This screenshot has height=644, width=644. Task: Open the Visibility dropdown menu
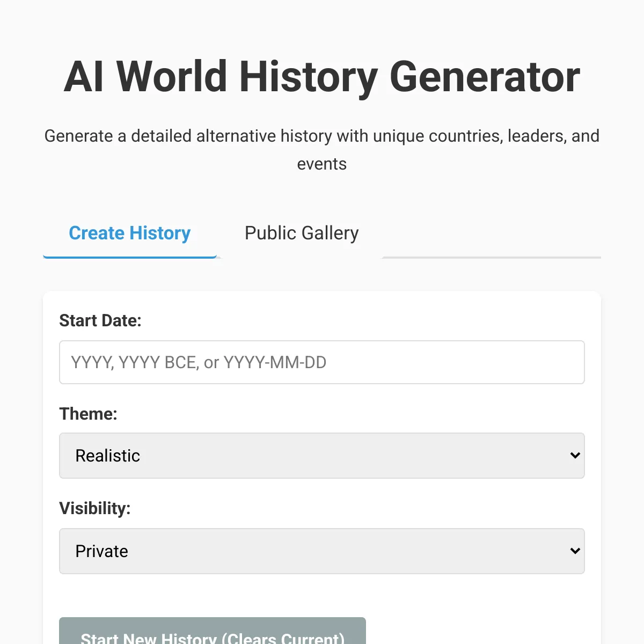tap(322, 551)
